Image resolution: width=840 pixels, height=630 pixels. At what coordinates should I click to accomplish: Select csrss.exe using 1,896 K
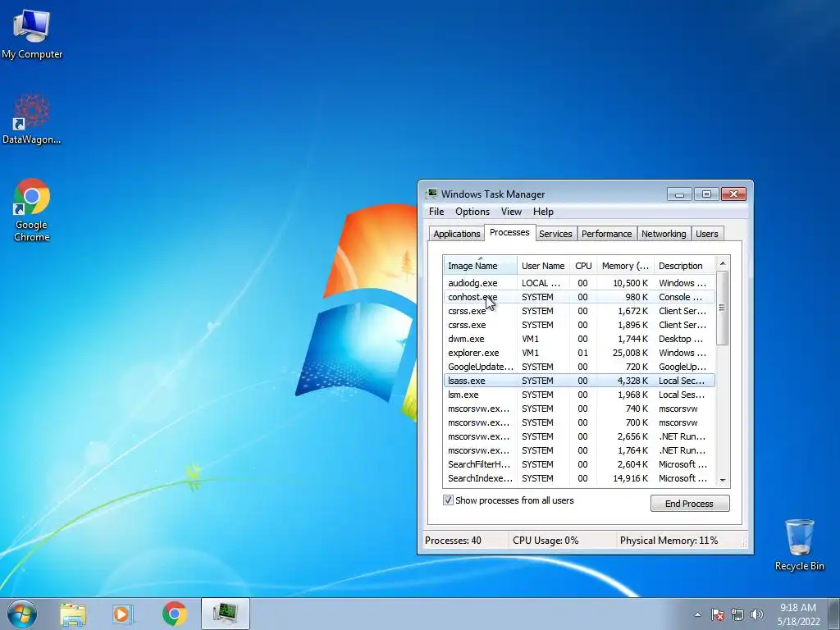(x=579, y=325)
